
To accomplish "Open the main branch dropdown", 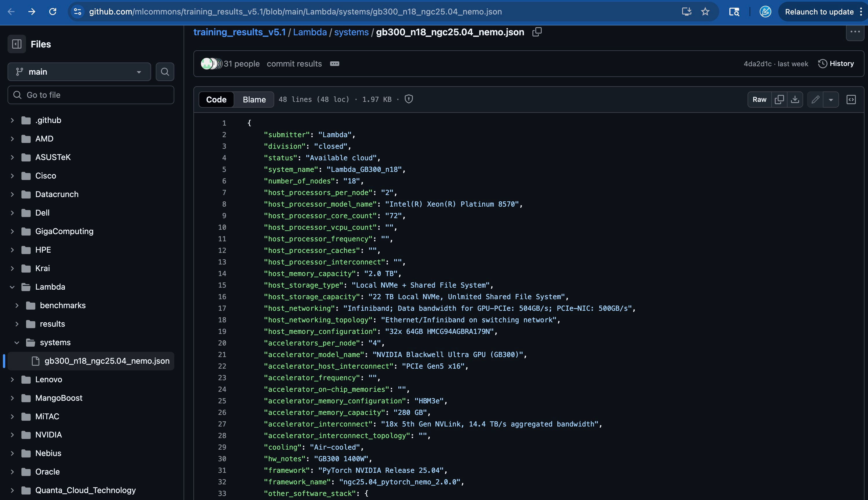I will (79, 72).
